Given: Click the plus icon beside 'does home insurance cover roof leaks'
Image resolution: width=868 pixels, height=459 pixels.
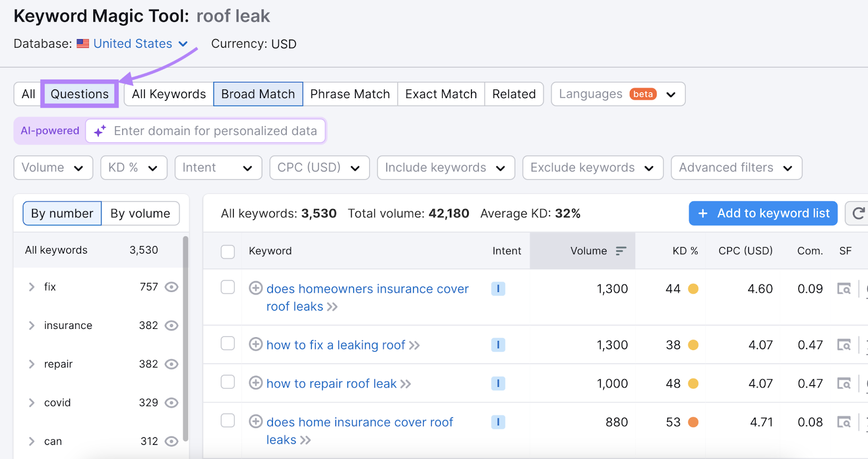Looking at the screenshot, I should [256, 421].
